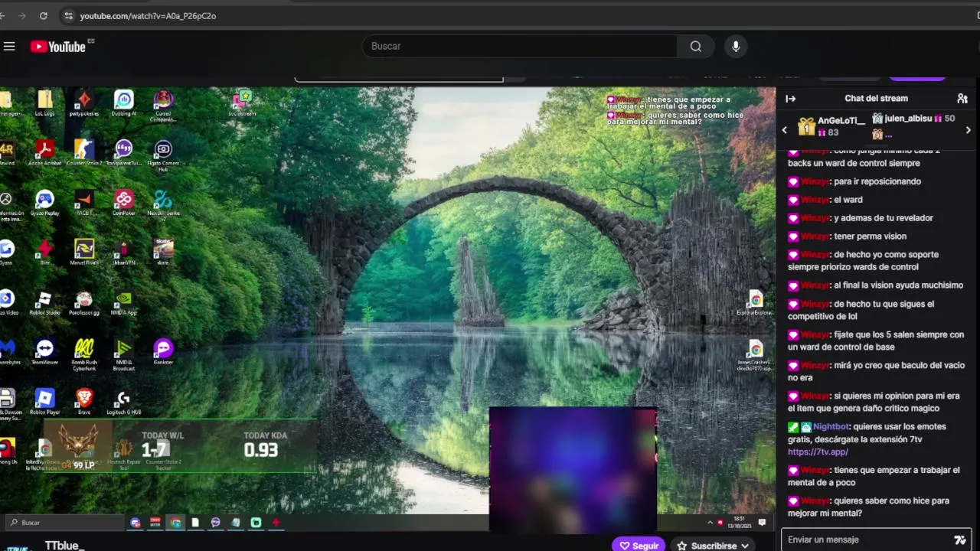Show previous gift leaderboard entries
980x551 pixels.
tap(784, 130)
